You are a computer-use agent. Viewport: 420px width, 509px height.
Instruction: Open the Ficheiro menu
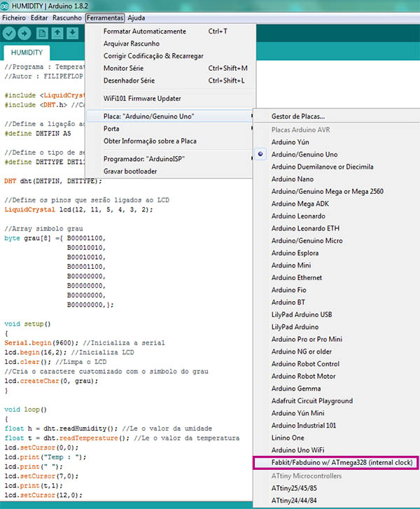pyautogui.click(x=14, y=18)
